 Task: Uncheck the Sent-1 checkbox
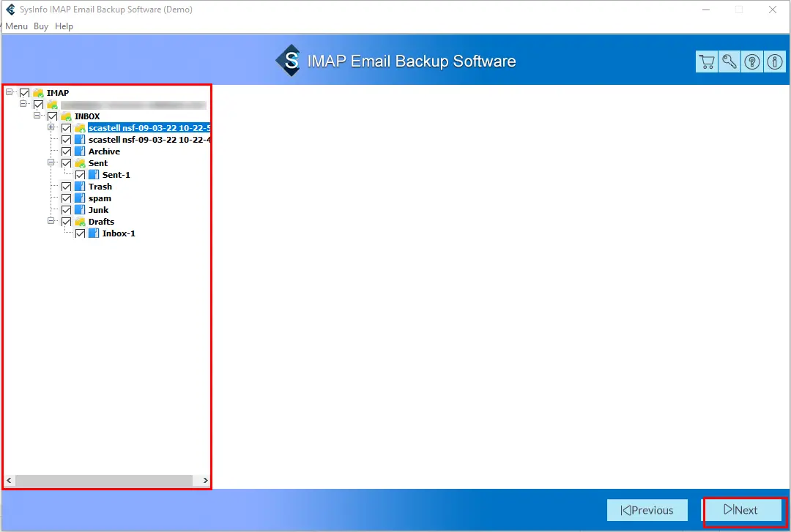click(80, 175)
